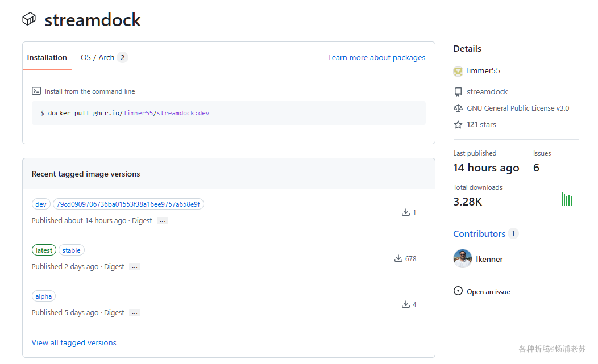598x364 pixels.
Task: Click the docker pull command code box
Action: point(229,113)
